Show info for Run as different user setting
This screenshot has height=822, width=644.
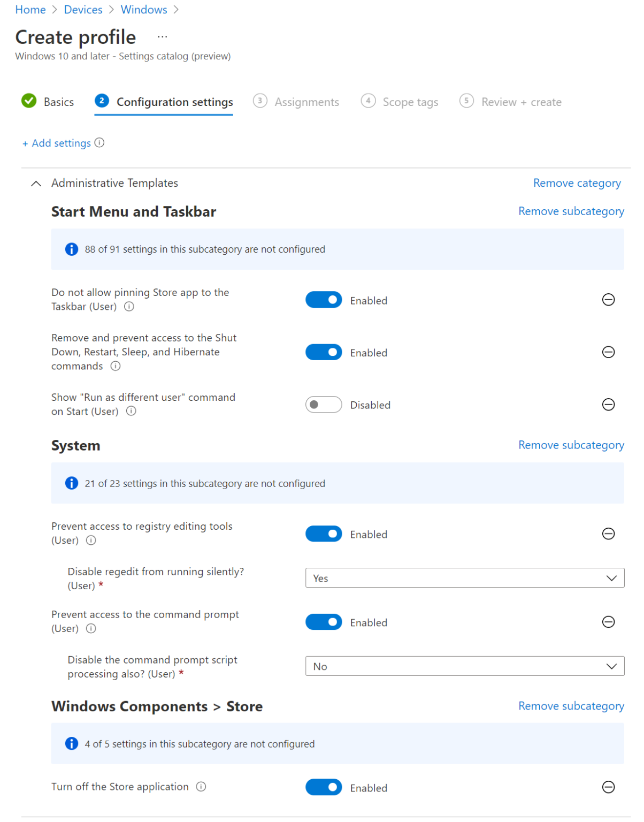point(131,411)
